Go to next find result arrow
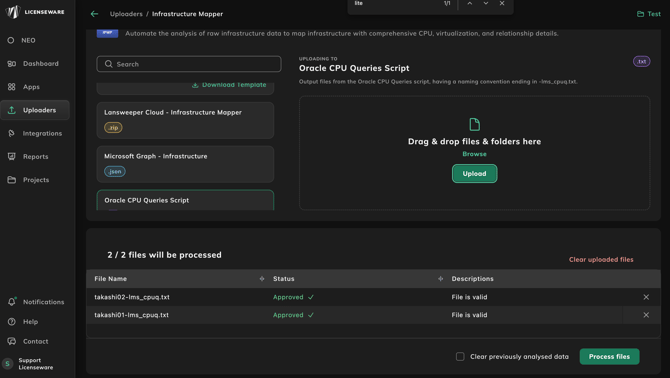This screenshot has width=670, height=378. tap(486, 3)
